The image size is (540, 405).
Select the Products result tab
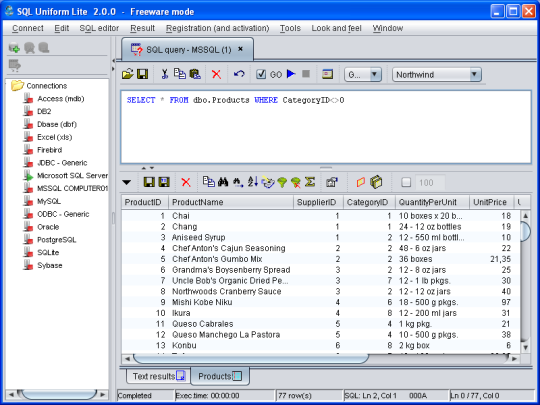pos(220,376)
